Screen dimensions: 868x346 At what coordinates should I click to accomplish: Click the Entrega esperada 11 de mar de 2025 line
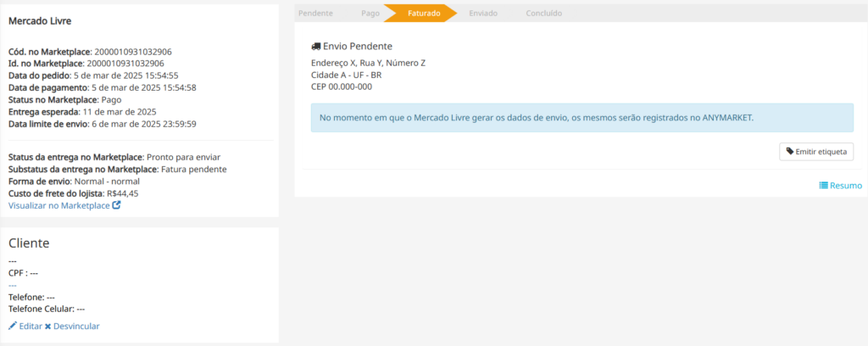tap(82, 111)
